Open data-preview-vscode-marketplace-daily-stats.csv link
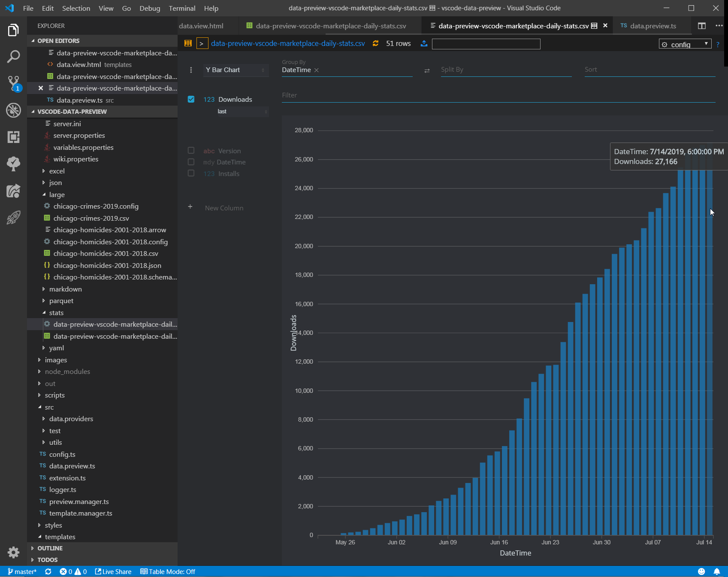Viewport: 728px width, 577px height. coord(288,43)
